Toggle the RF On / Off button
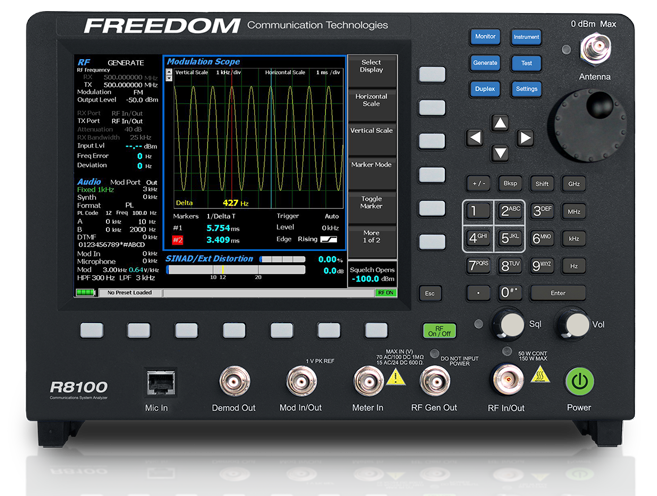The height and width of the screenshot is (496, 657). coord(440,331)
